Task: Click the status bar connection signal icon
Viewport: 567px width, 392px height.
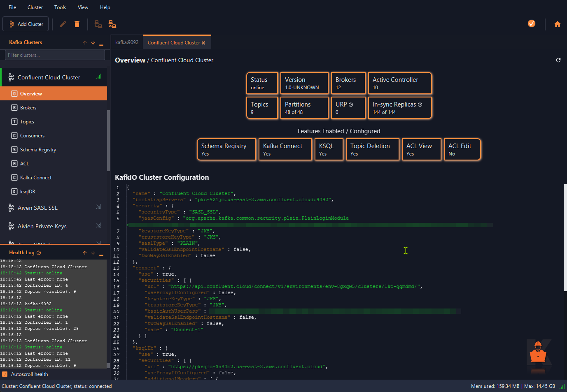Action: [562, 386]
